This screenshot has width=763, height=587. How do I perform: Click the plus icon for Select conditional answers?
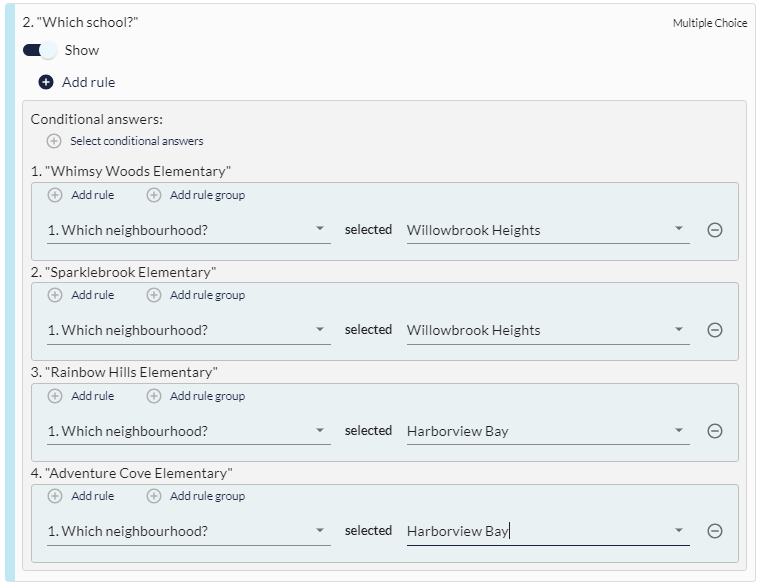[x=54, y=141]
